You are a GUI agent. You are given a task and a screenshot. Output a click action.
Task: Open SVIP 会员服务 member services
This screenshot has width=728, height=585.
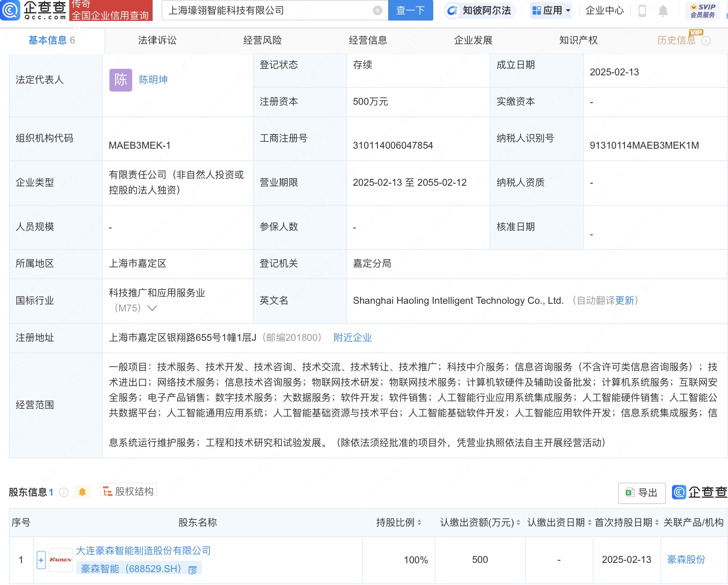point(703,10)
